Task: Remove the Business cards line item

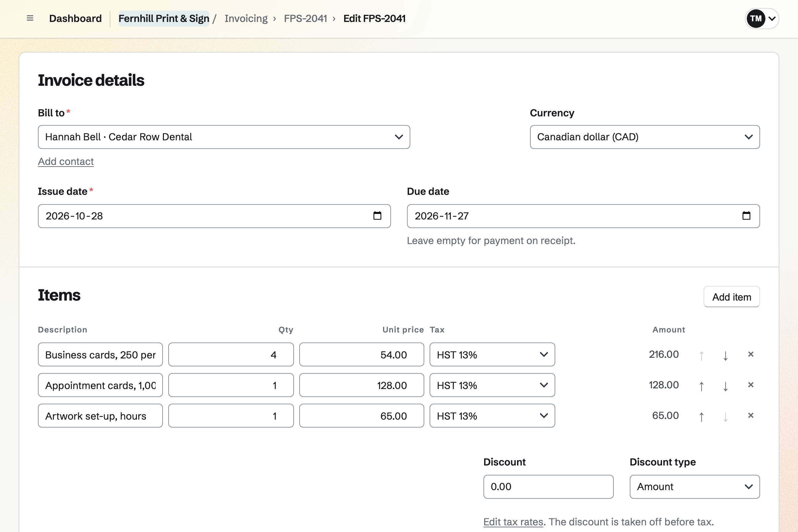Action: pos(750,354)
